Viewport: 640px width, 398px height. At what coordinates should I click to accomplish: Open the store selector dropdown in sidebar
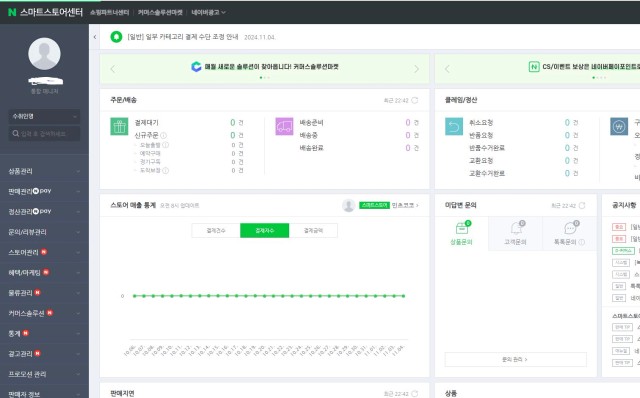click(x=44, y=116)
